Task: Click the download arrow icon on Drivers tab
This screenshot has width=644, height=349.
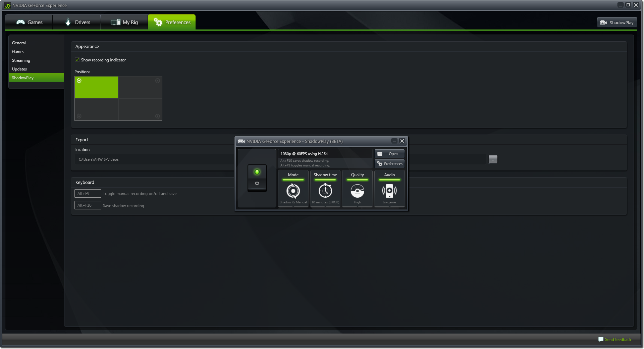Action: pos(68,22)
